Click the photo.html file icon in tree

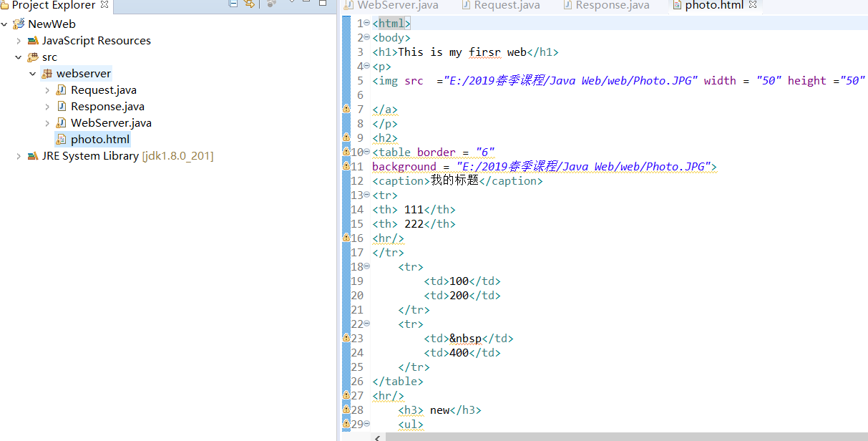62,140
